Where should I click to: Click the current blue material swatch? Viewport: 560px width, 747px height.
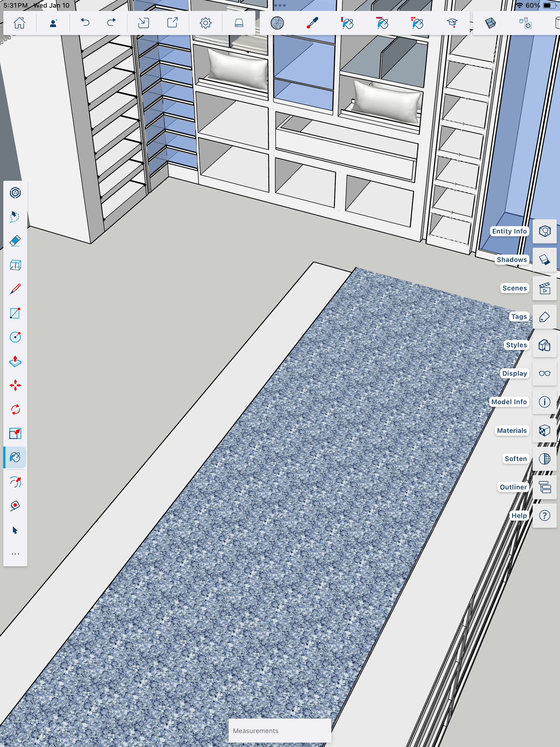(277, 23)
